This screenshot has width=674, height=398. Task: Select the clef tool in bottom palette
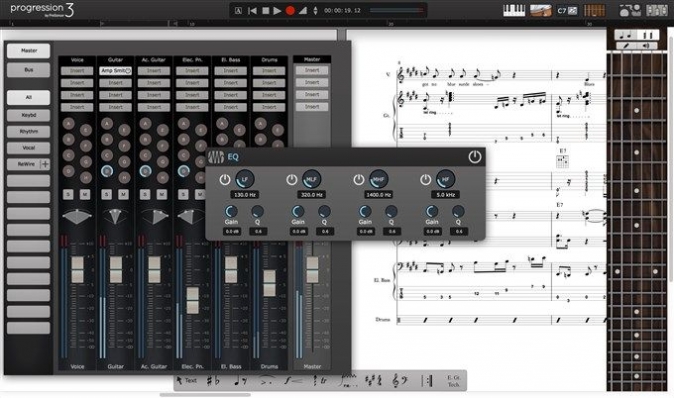click(x=400, y=380)
